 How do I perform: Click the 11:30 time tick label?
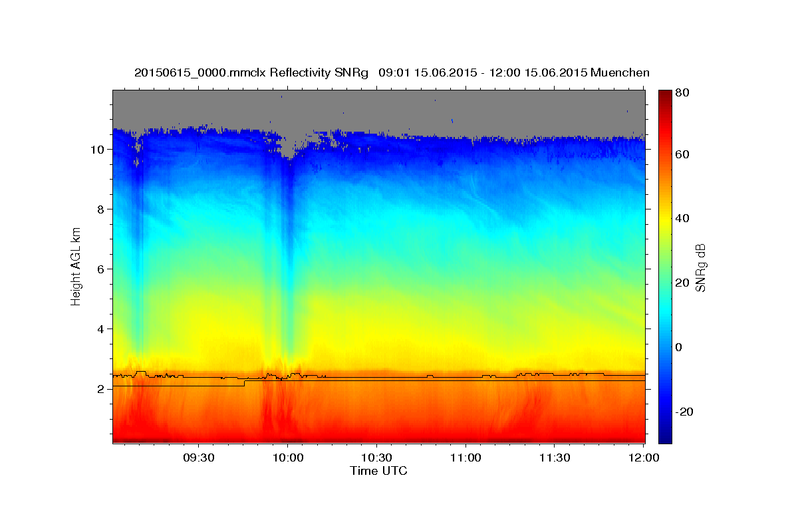tap(555, 458)
